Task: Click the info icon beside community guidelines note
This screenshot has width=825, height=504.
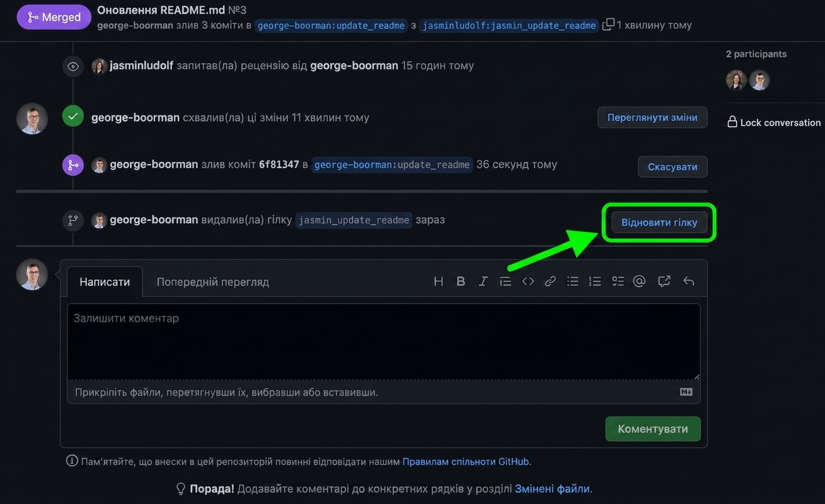Action: [x=72, y=461]
